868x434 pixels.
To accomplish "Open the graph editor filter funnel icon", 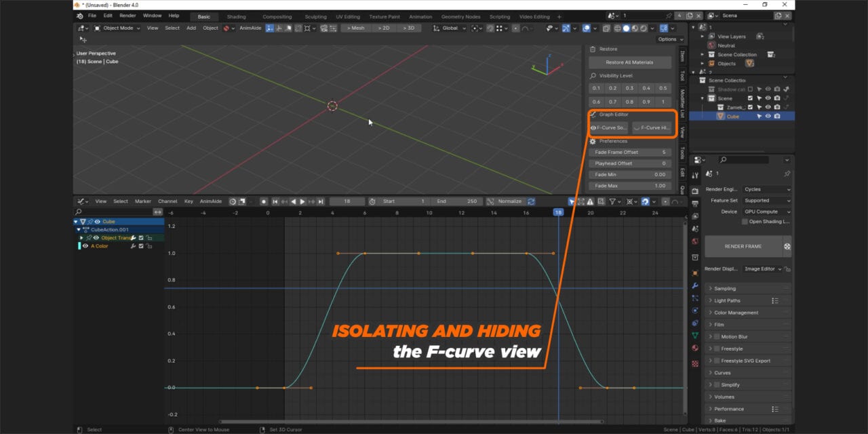I will click(612, 201).
